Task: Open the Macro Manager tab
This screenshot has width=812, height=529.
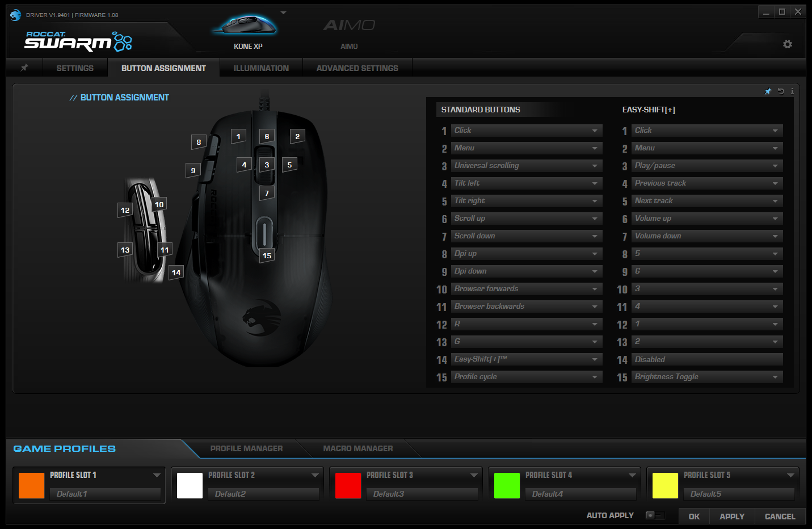Action: point(358,448)
